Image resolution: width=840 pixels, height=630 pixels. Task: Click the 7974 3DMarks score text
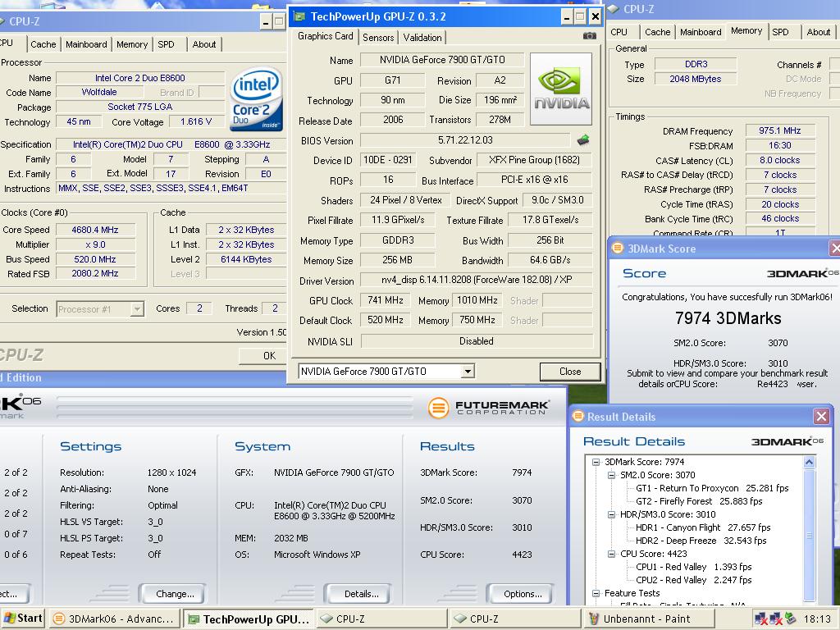tap(728, 318)
